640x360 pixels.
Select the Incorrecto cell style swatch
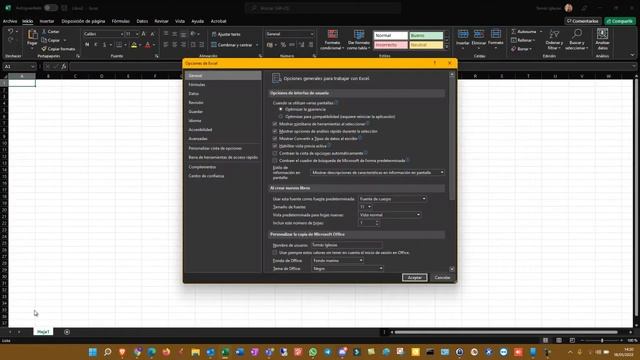[x=391, y=45]
